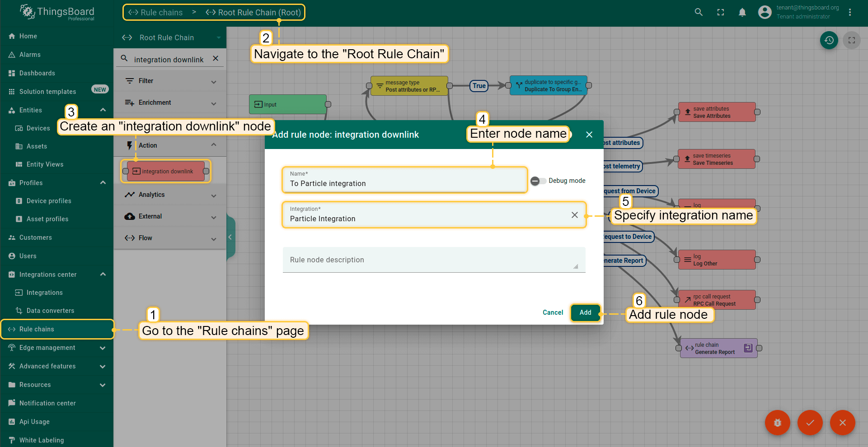This screenshot has width=868, height=447.
Task: Open the three-dot user menu
Action: [849, 12]
